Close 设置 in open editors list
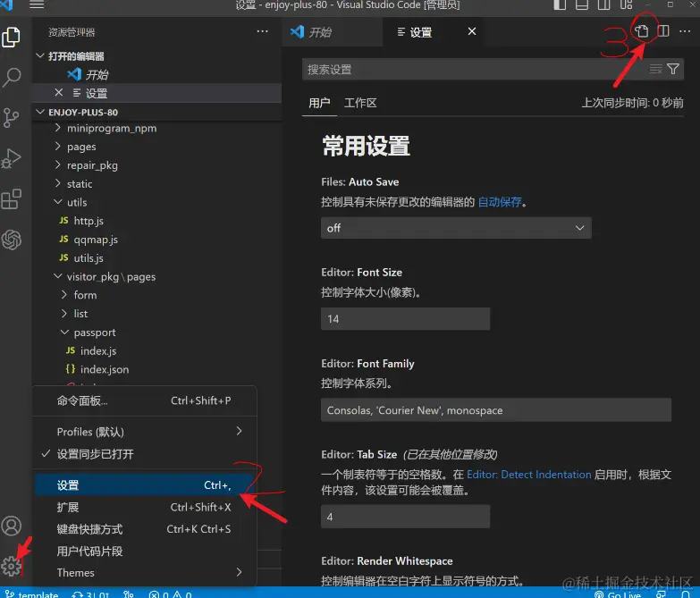Screen dimensions: 700x598 (58, 93)
